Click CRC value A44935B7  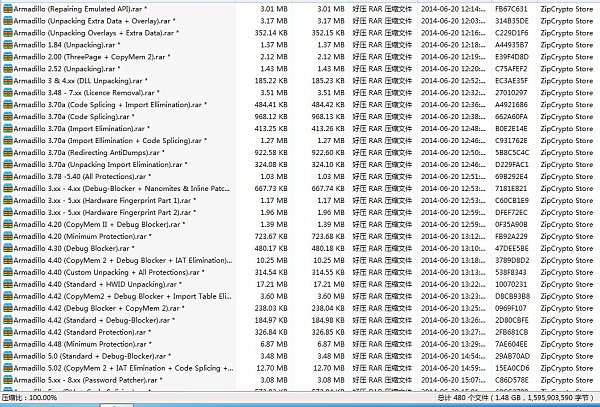click(x=512, y=45)
